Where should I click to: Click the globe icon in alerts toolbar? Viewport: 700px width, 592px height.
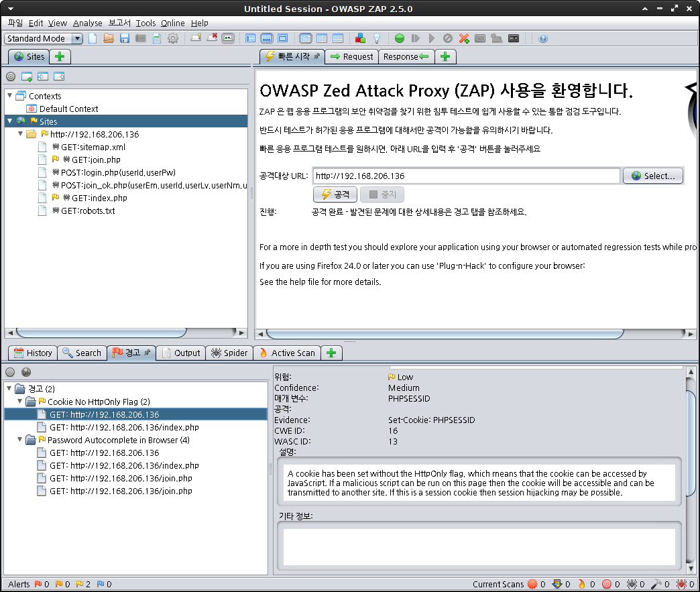point(26,372)
